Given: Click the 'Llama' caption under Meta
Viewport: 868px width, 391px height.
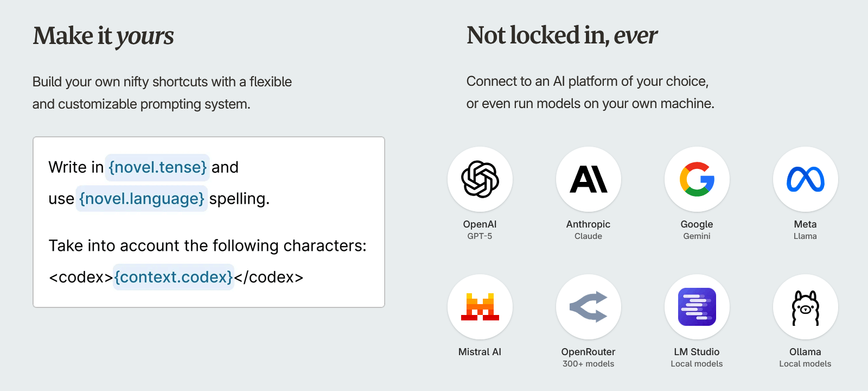Looking at the screenshot, I should click(805, 236).
